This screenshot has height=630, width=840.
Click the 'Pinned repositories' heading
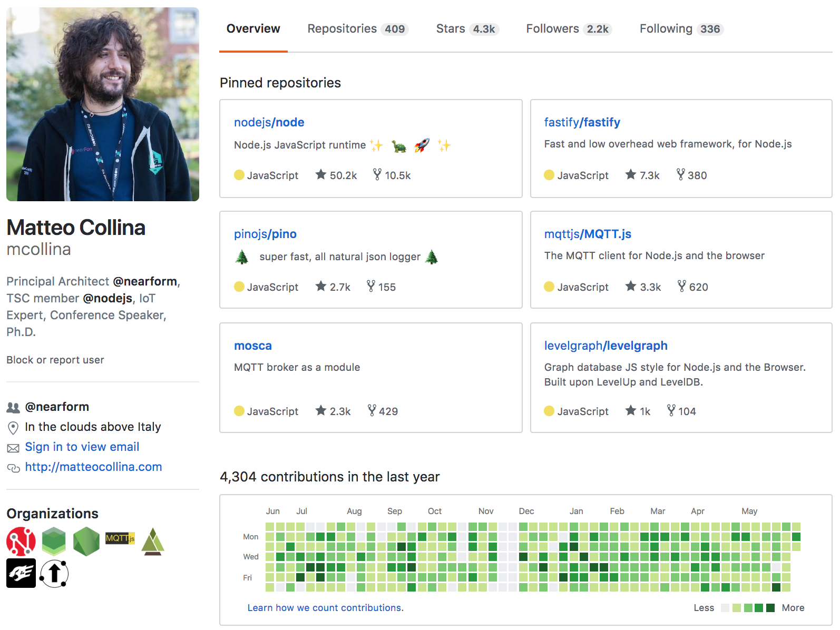click(x=280, y=83)
